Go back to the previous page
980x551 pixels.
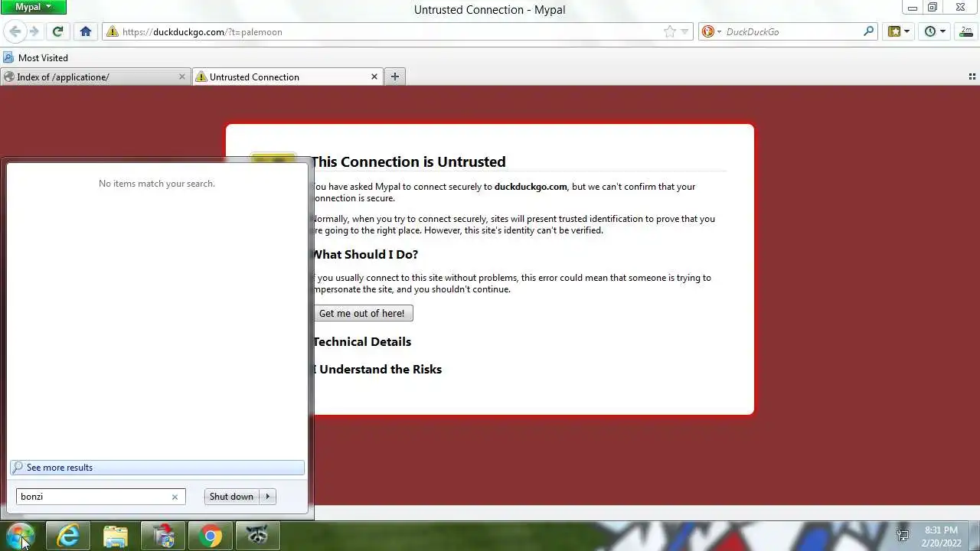tap(15, 31)
